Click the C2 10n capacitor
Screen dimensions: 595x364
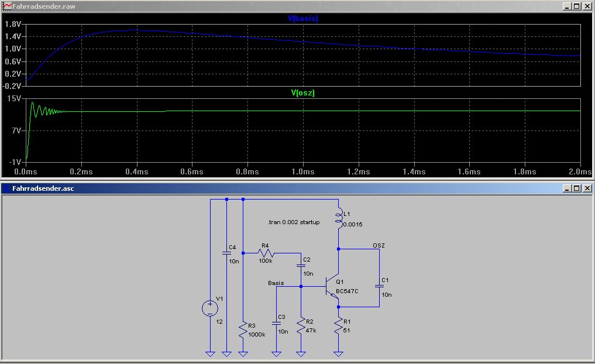pos(301,266)
